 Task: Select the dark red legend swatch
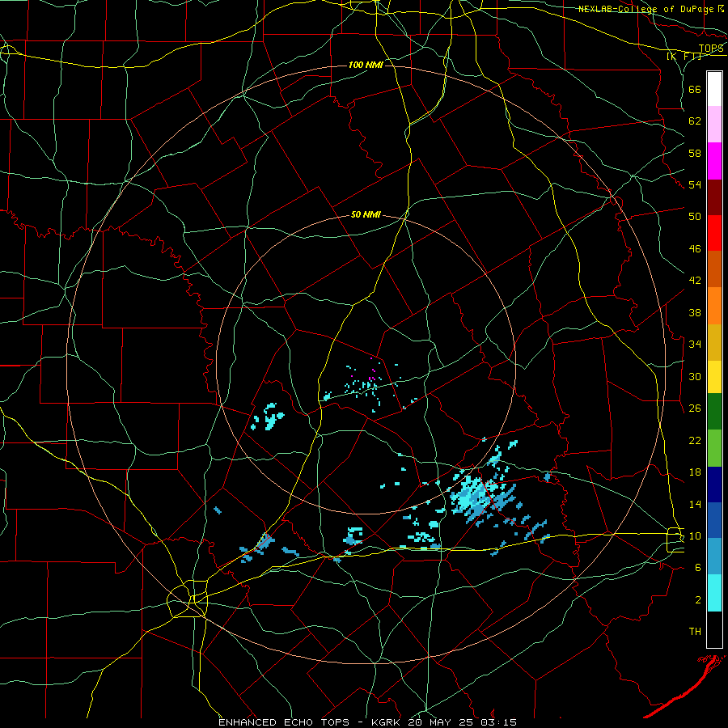tap(714, 197)
